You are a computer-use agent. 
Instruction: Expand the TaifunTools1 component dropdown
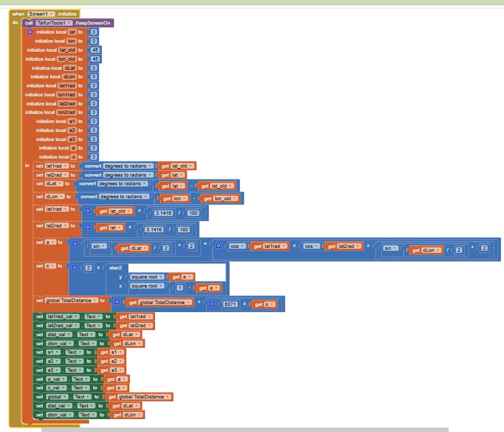tap(54, 23)
